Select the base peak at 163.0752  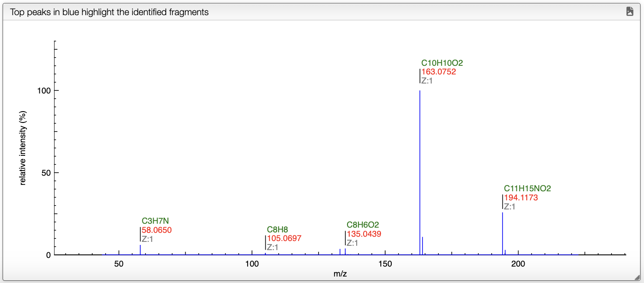pyautogui.click(x=420, y=172)
